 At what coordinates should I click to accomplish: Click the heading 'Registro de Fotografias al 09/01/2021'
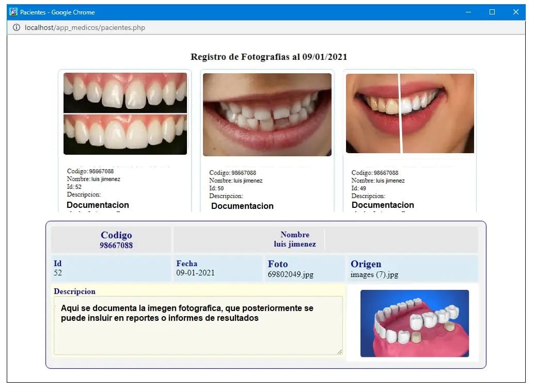click(269, 57)
